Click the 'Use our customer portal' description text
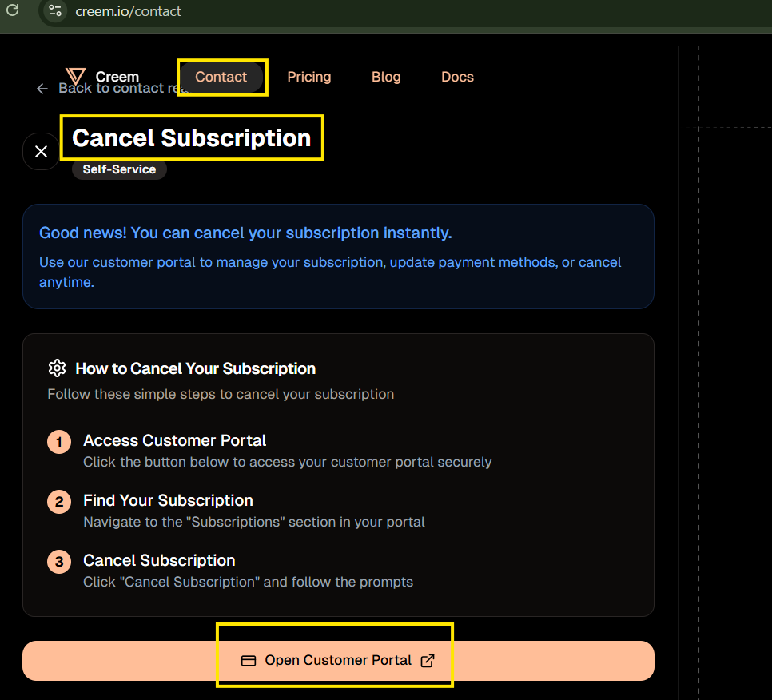Viewport: 772px width, 700px height. 330,272
